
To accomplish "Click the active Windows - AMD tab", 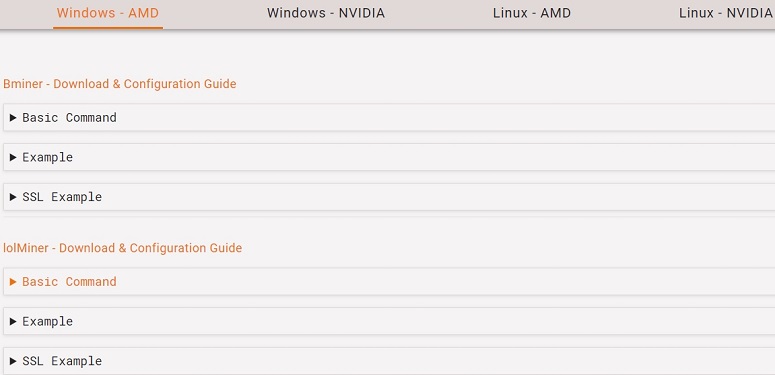I will [108, 13].
